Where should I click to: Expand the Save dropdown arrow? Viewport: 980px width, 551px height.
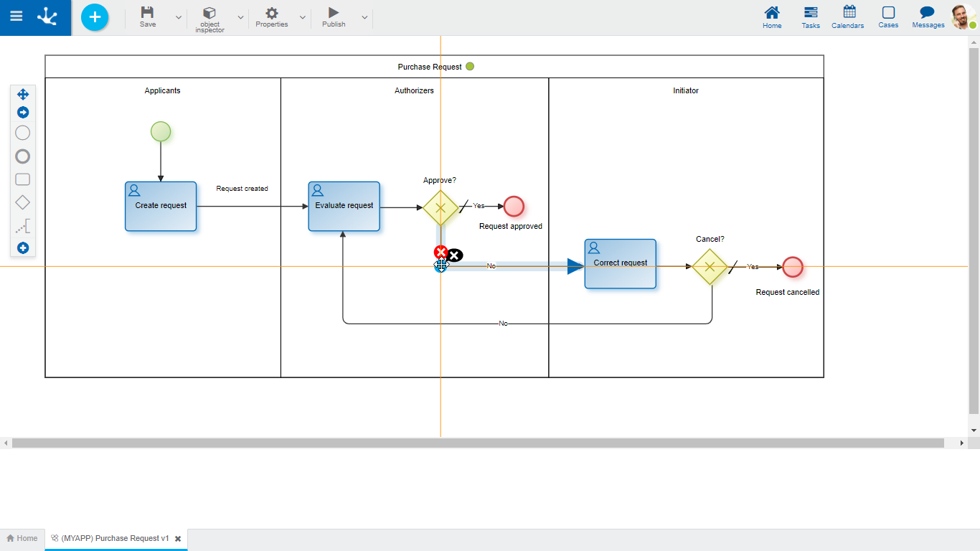tap(179, 17)
